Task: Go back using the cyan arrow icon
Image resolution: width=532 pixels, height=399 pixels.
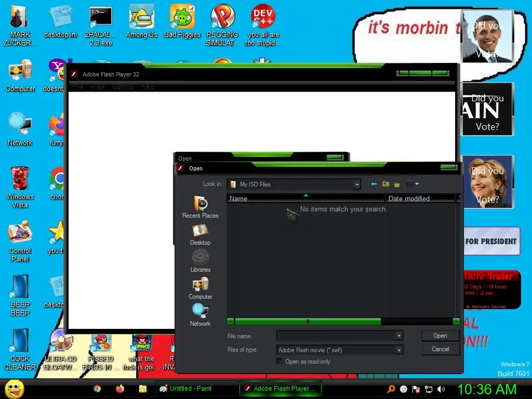Action: coord(374,184)
